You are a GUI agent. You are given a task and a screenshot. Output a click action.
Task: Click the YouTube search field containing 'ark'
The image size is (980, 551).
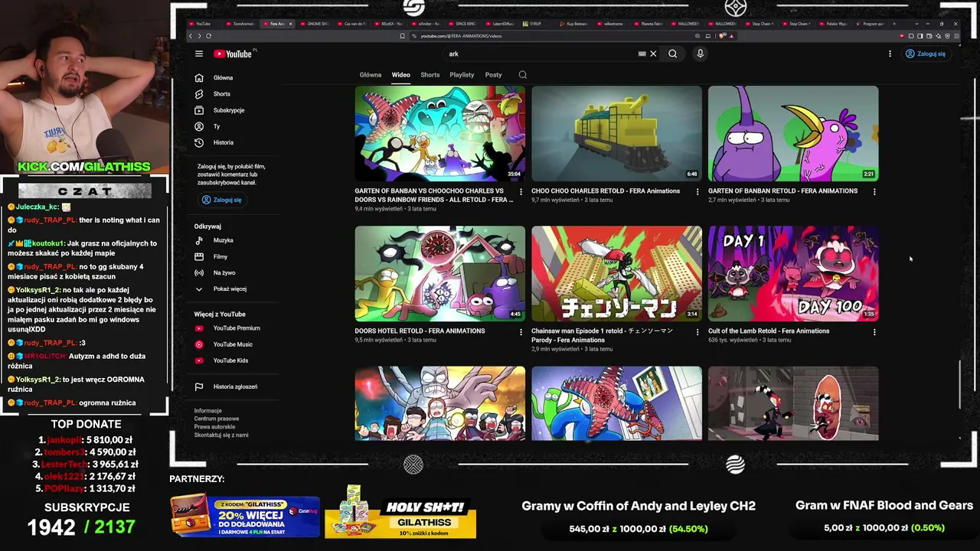pos(542,54)
